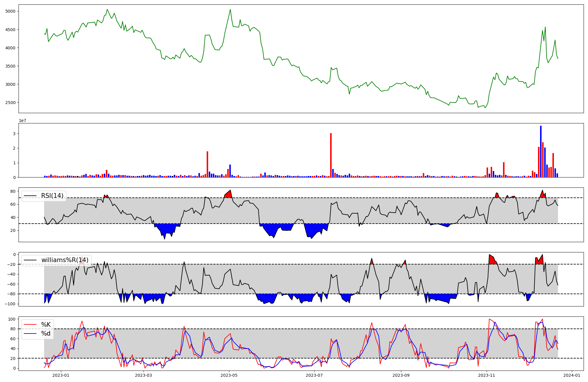Click the 2023-07 date tick label

coord(314,375)
